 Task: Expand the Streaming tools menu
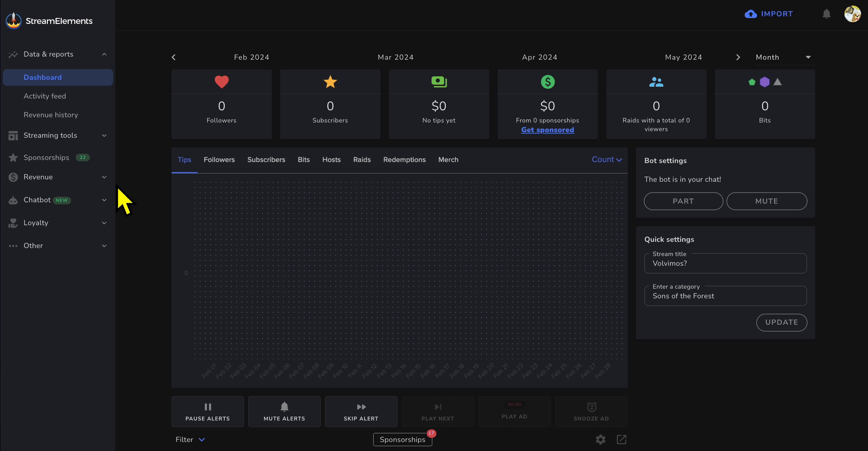[x=104, y=135]
